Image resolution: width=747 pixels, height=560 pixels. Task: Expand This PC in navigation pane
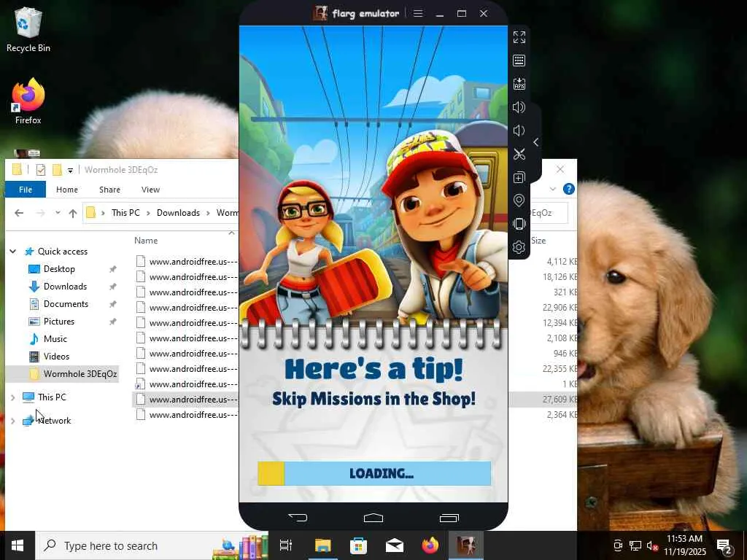13,397
